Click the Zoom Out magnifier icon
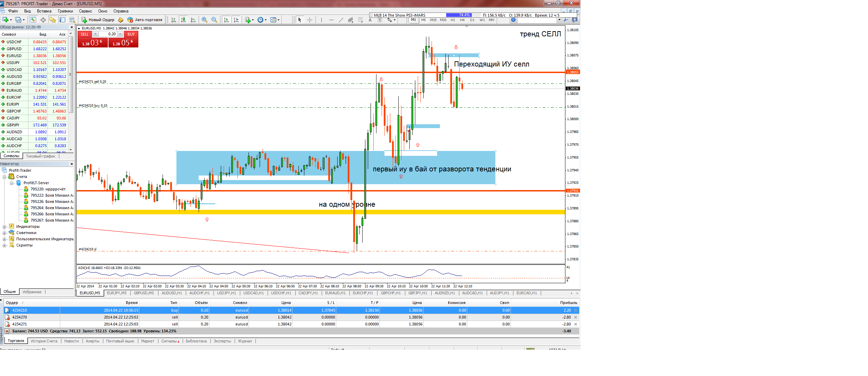Viewport: 868px width, 376px height. tap(214, 20)
